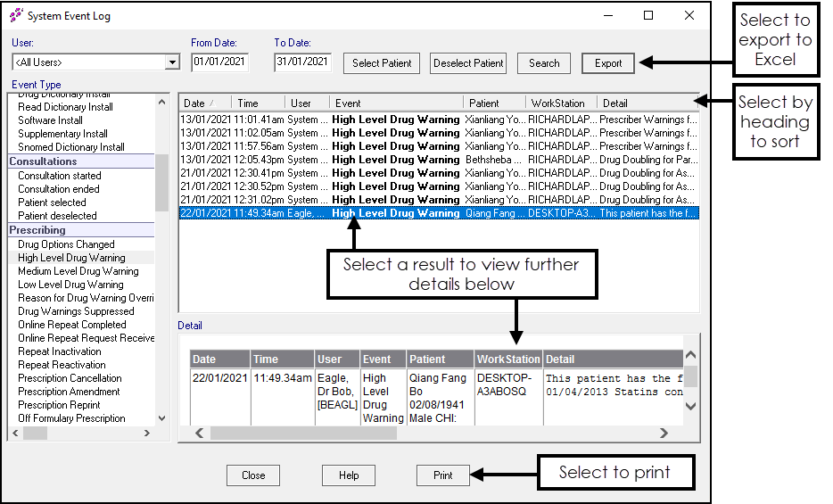Screen dimensions: 833x504
Task: Open Help for the event log
Action: pyautogui.click(x=349, y=475)
